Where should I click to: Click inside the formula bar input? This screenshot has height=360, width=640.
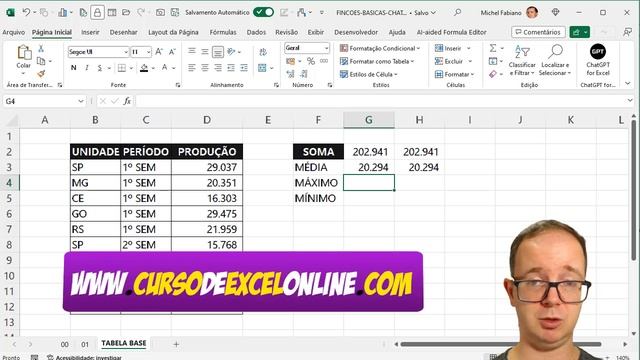[380, 101]
